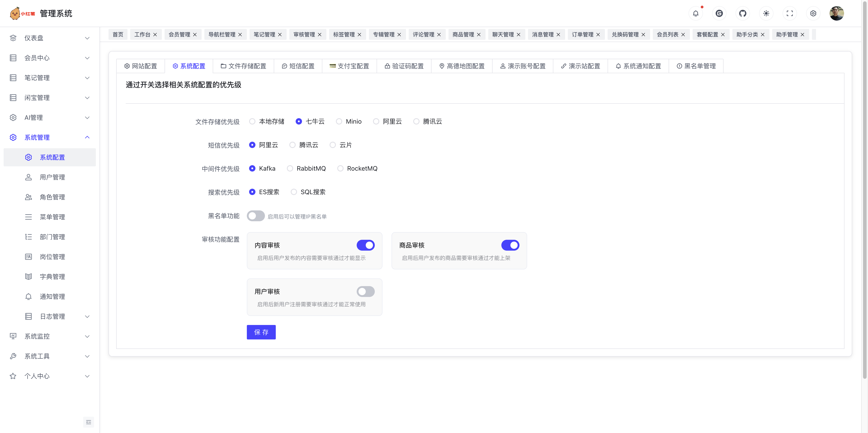The image size is (868, 433).
Task: Click the GitHub icon in header
Action: (x=743, y=14)
